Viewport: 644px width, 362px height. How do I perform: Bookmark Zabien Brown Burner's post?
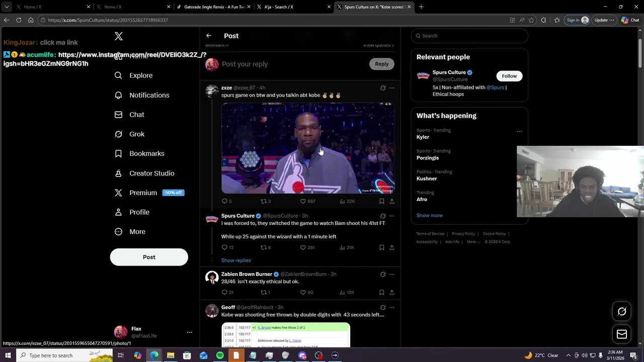pos(382,293)
